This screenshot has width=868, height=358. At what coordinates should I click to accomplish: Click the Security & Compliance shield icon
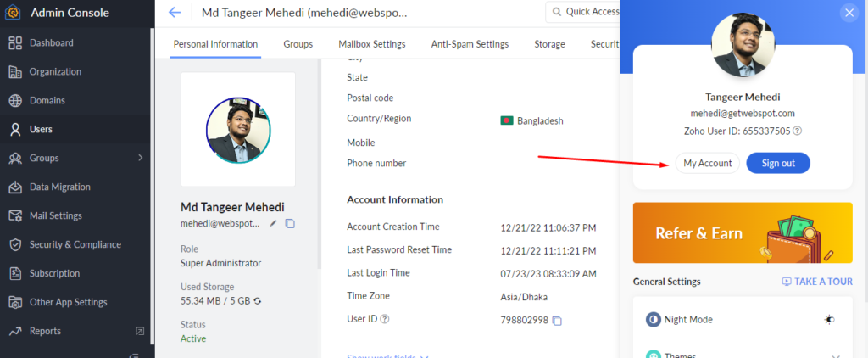[15, 244]
